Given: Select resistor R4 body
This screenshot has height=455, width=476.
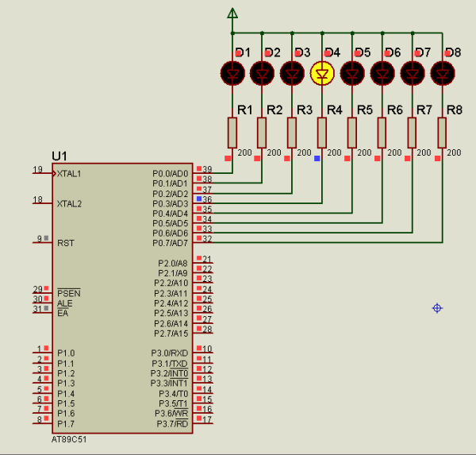Looking at the screenshot, I should (x=322, y=133).
